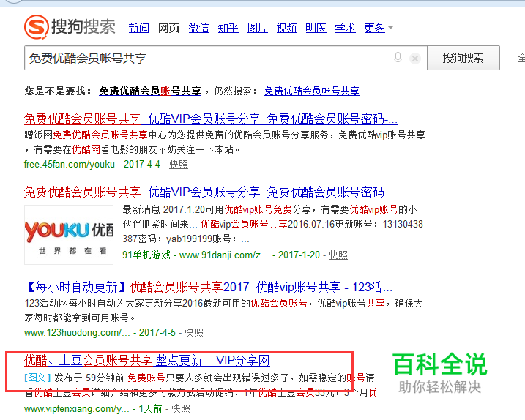Click 仍然搜索 original query link
The width and height of the screenshot is (525, 420).
312,91
